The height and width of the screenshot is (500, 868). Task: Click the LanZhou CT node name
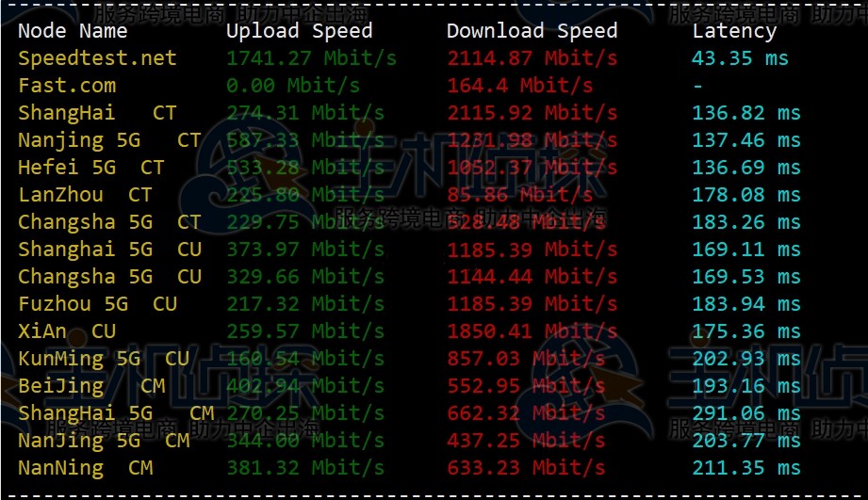85,195
